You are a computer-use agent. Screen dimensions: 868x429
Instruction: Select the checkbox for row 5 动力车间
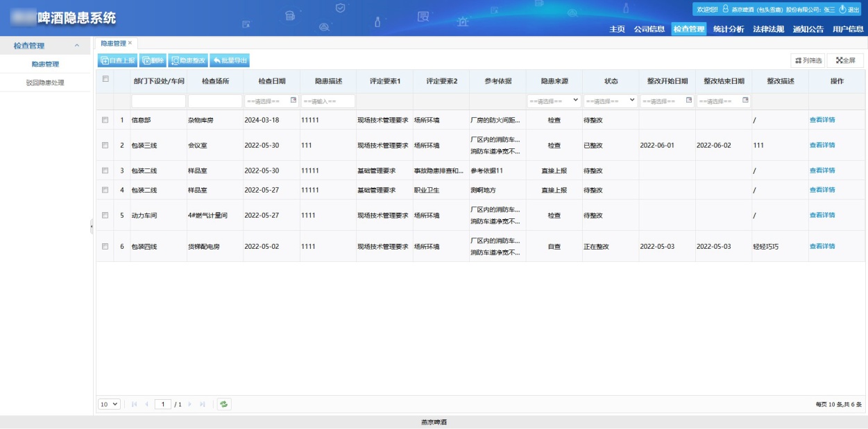point(105,215)
